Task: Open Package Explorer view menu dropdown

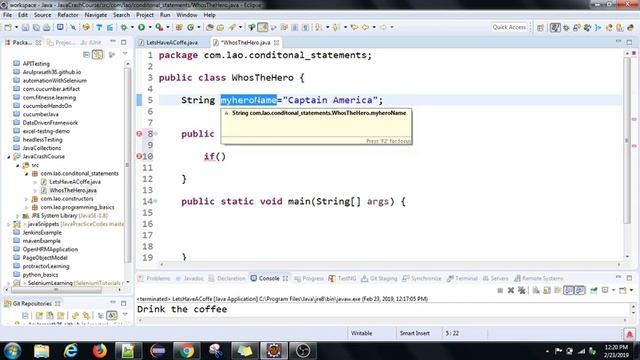Action: pos(125,54)
